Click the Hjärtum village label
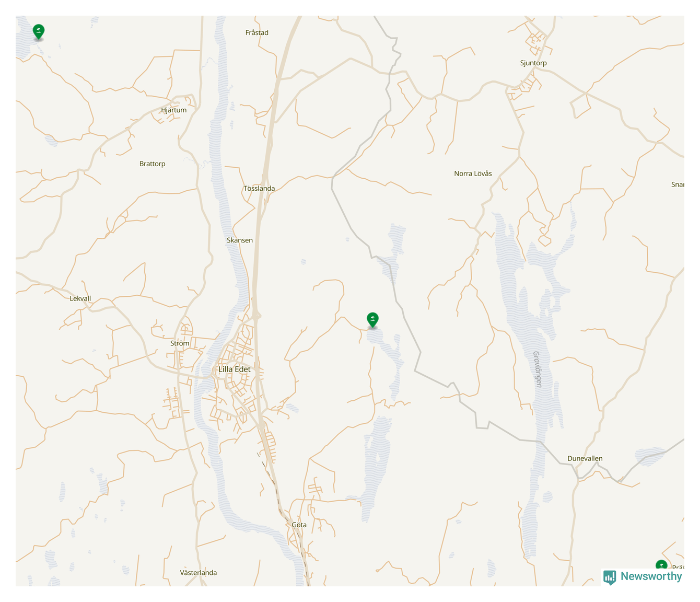700x602 pixels. (174, 110)
